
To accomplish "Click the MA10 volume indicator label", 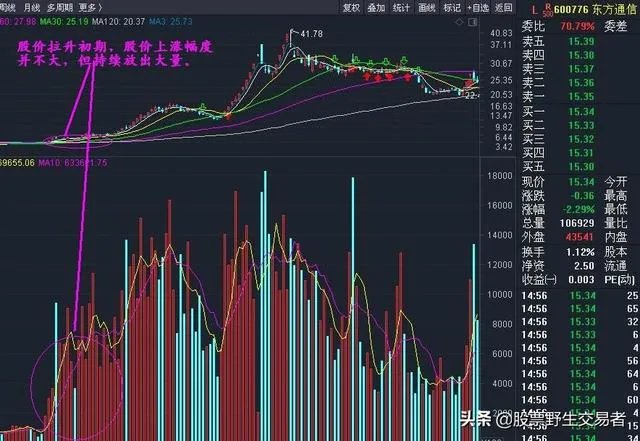I will [x=73, y=163].
